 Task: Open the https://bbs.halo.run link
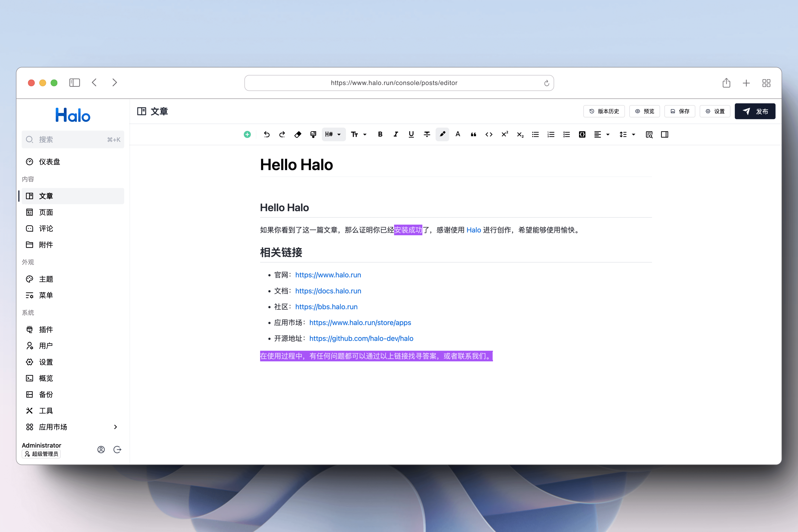(326, 307)
